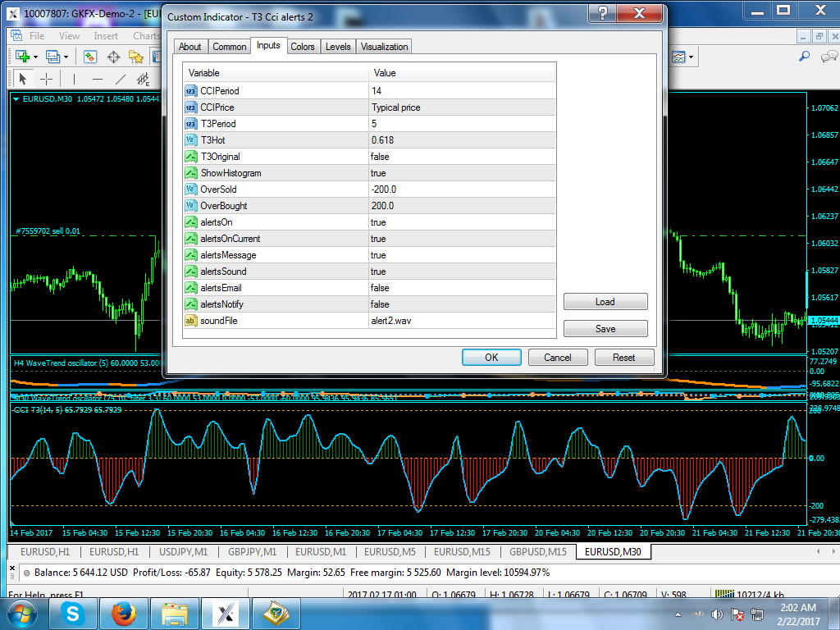The width and height of the screenshot is (840, 630).
Task: Click the taskbar clock 2:02 AM
Action: pos(798,608)
